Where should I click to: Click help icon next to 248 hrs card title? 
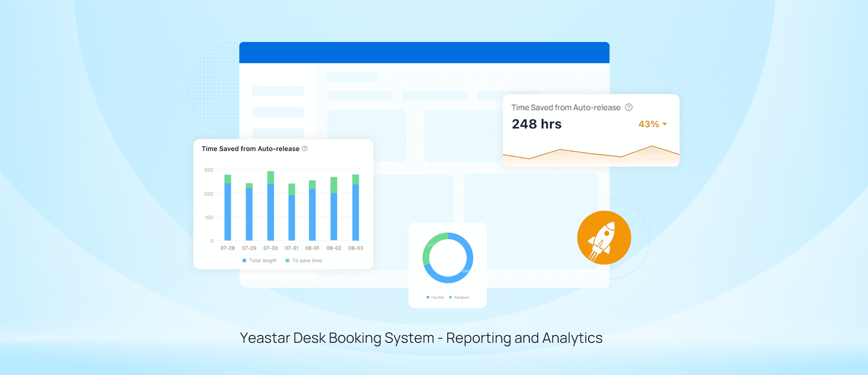[629, 107]
